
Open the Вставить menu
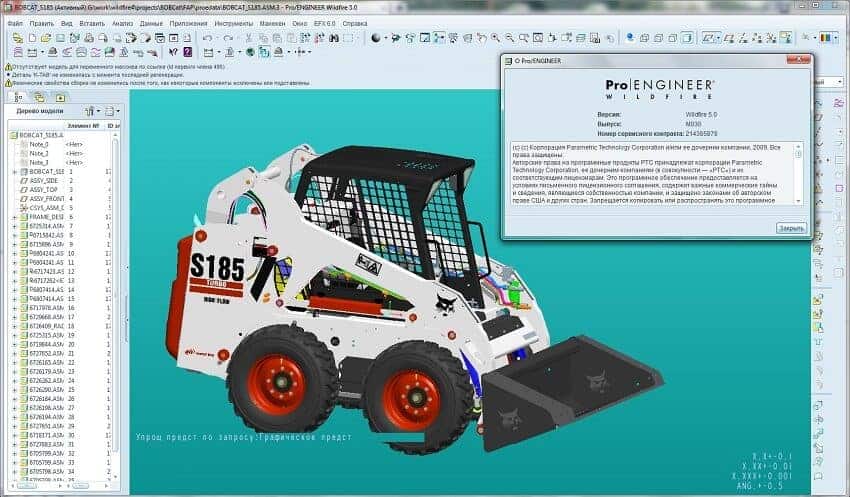pyautogui.click(x=92, y=24)
